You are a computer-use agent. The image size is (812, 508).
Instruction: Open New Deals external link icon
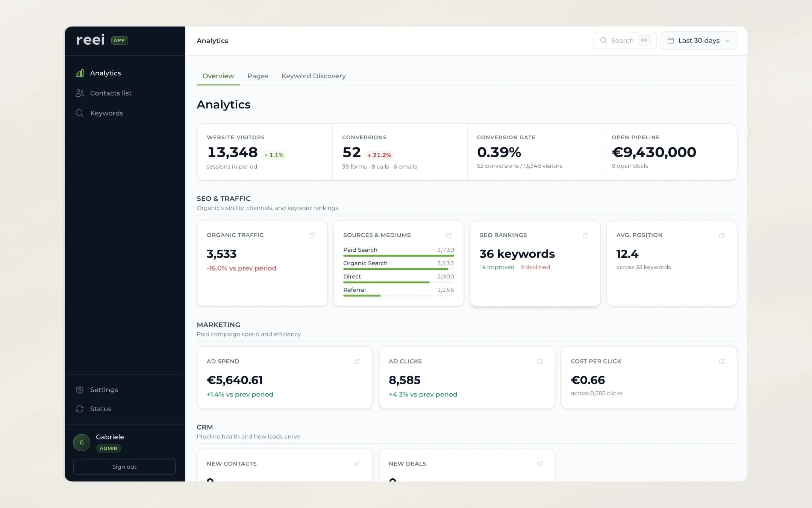(x=540, y=464)
